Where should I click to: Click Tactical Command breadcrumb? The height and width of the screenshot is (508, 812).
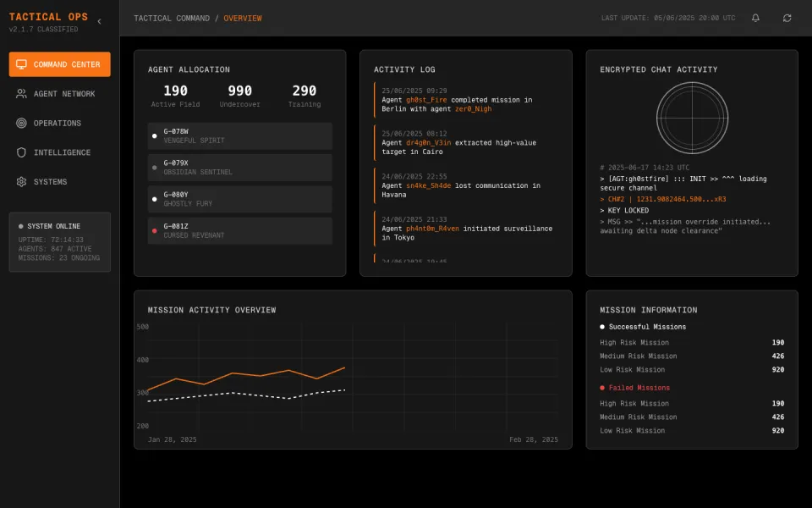(x=172, y=18)
